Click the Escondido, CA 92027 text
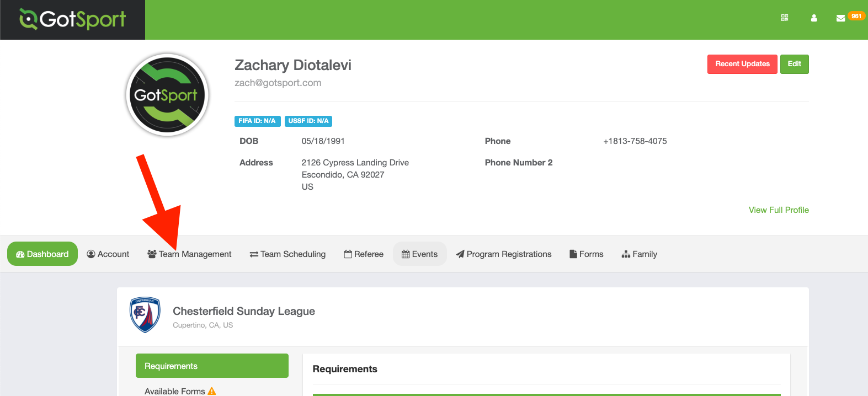 [343, 175]
